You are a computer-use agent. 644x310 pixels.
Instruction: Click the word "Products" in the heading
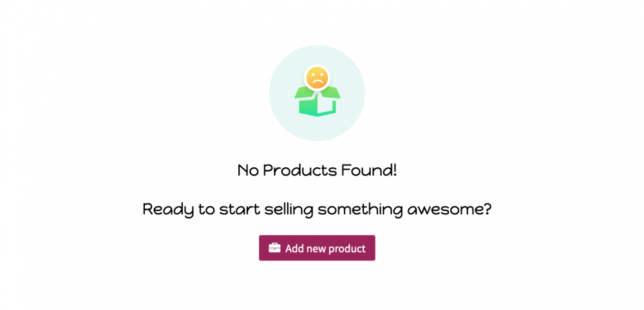click(x=300, y=170)
